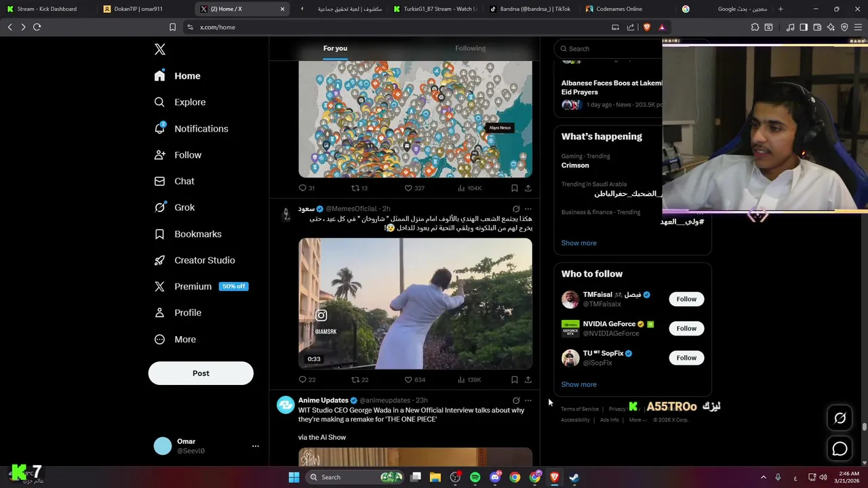Viewport: 868px width, 488px height.
Task: Open Brave VPN shield icon in toolbar
Action: pyautogui.click(x=844, y=27)
